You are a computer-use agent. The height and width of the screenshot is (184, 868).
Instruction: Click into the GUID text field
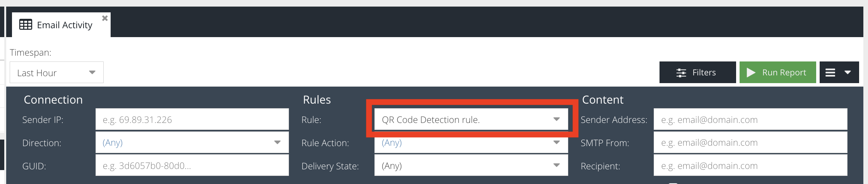point(192,165)
